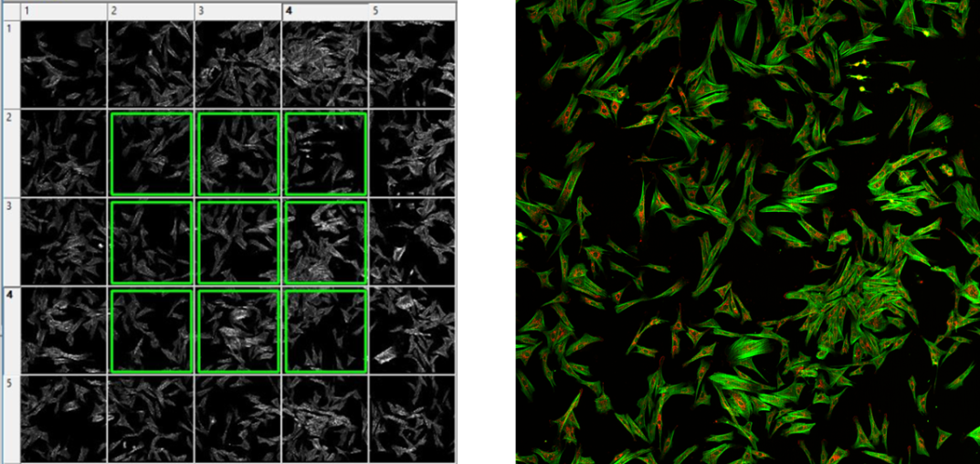Click the green and red fluorescence image

pyautogui.click(x=747, y=232)
